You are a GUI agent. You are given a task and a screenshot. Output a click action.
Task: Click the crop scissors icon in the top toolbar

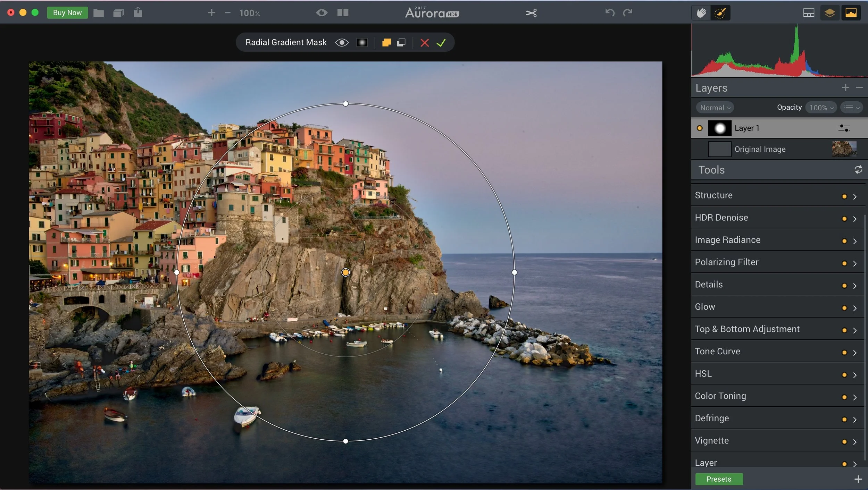pyautogui.click(x=531, y=13)
